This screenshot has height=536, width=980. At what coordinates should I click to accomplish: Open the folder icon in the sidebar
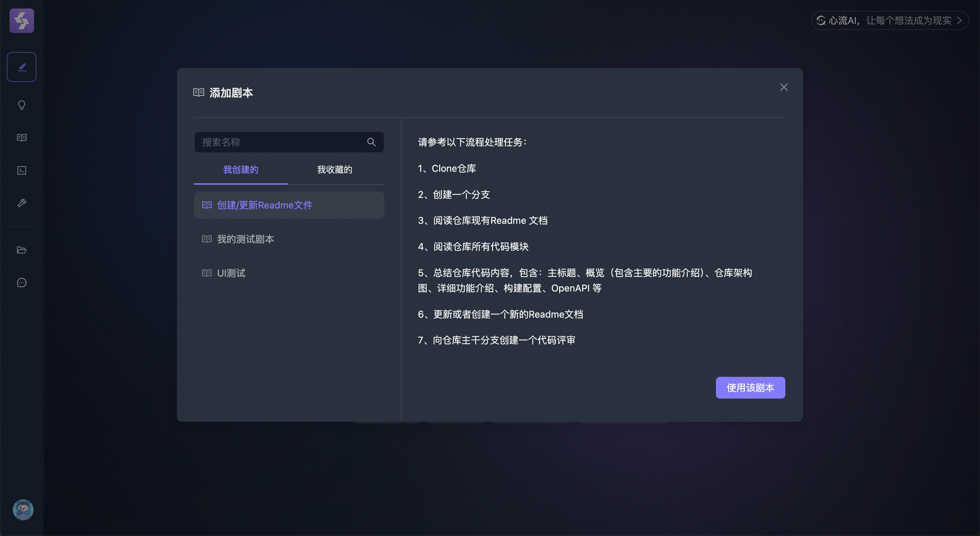tap(22, 250)
